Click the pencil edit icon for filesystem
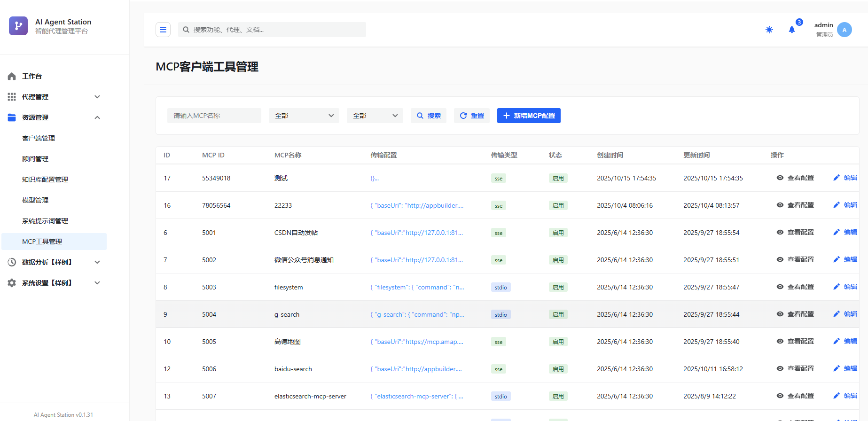 (x=837, y=287)
